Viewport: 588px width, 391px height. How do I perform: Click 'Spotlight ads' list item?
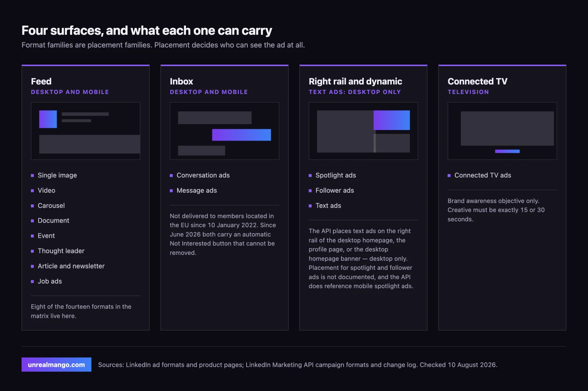(x=336, y=175)
